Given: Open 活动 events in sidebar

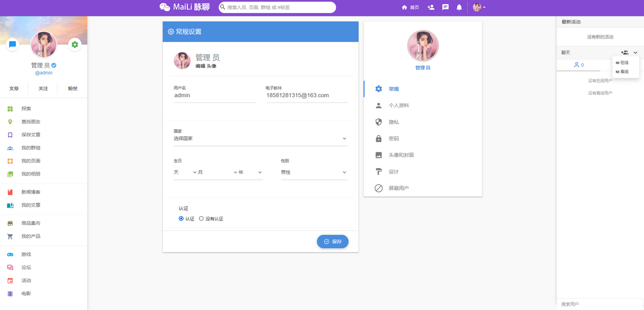Looking at the screenshot, I should point(43,281).
